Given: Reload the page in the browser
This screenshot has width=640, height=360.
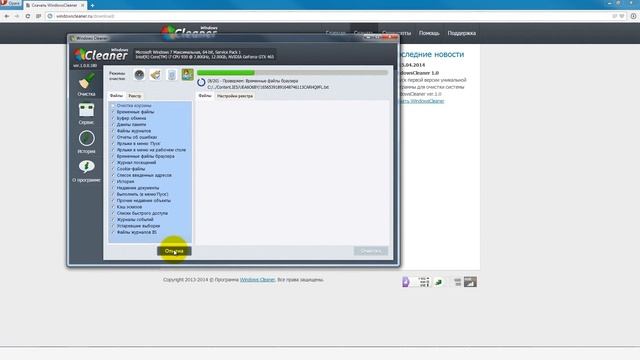Looking at the screenshot, I should click(27, 16).
